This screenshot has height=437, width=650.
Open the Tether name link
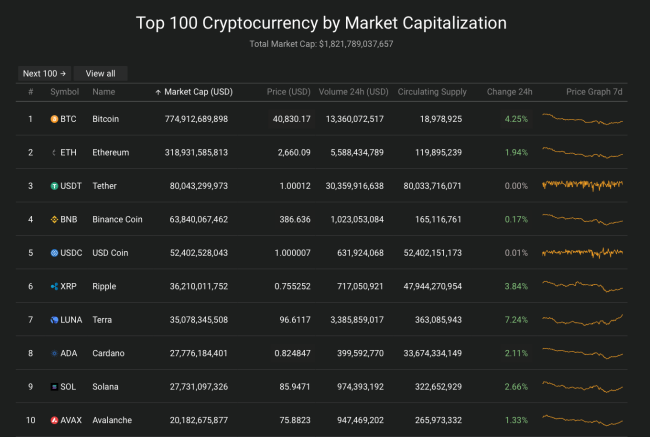tap(104, 186)
